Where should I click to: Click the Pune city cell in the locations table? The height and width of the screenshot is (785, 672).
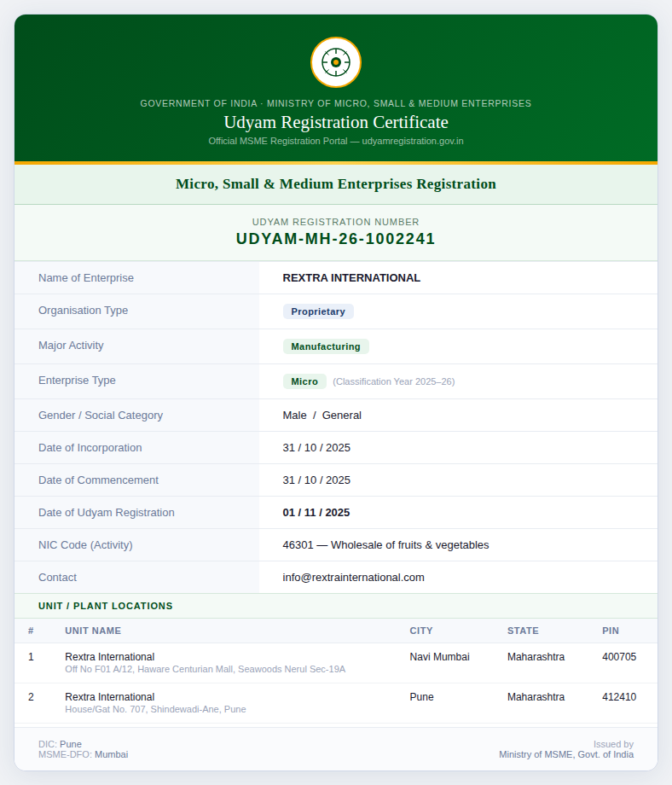click(x=422, y=697)
